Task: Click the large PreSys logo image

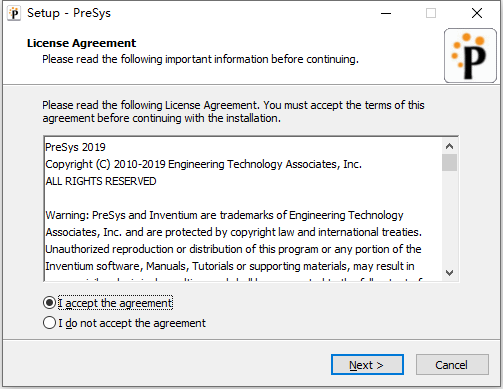Action: (470, 55)
